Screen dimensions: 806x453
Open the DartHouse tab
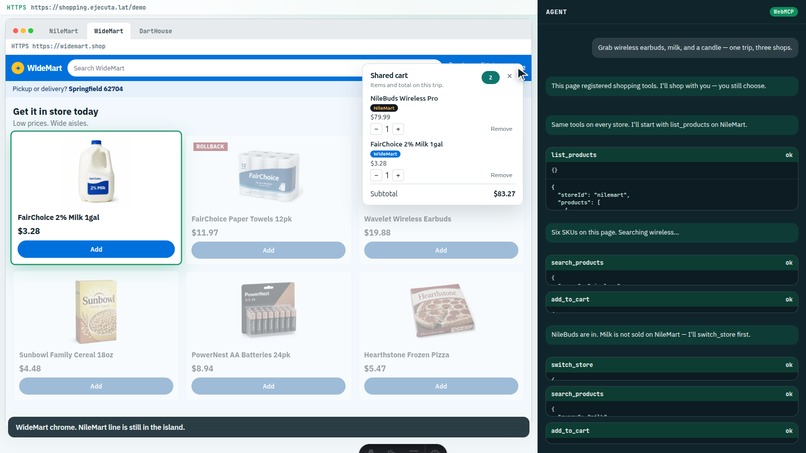(155, 31)
